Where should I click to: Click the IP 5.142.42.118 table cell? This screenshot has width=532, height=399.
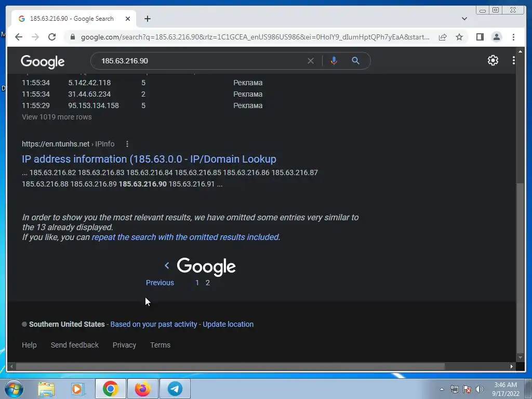pos(89,83)
